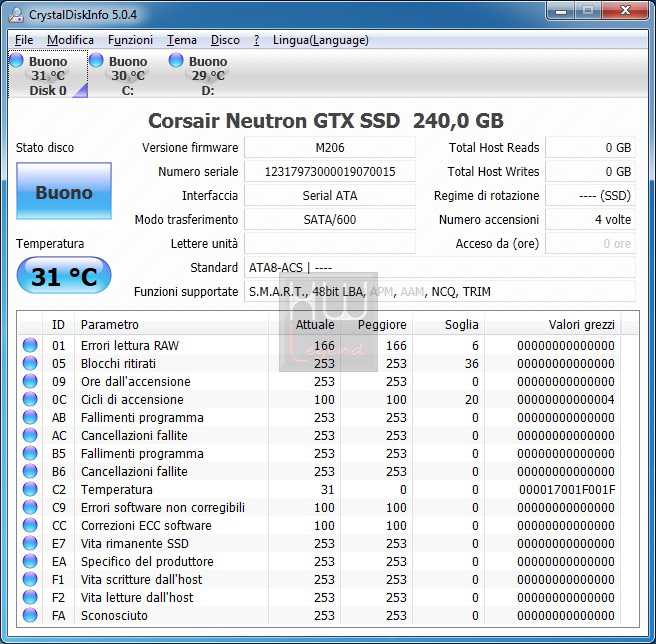This screenshot has height=644, width=656.
Task: Click the firmware version field M206
Action: [x=330, y=148]
